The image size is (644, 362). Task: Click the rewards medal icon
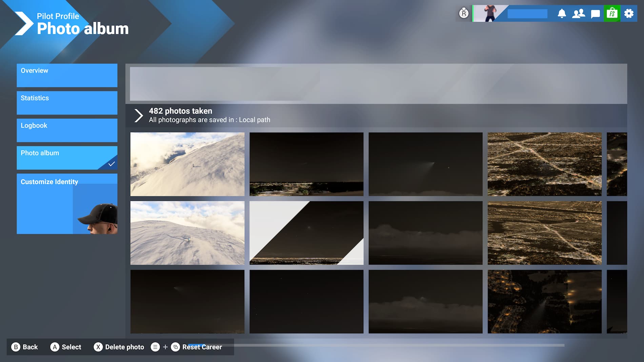coord(464,13)
